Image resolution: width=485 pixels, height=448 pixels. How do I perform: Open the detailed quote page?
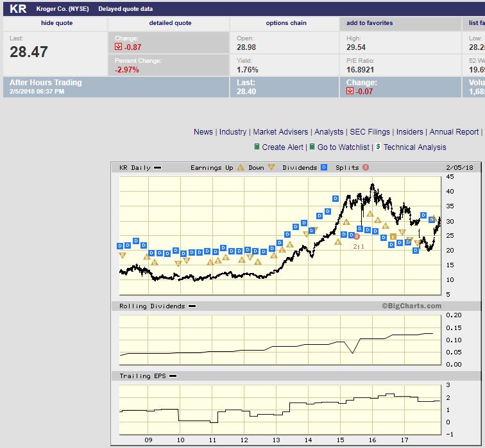[170, 23]
